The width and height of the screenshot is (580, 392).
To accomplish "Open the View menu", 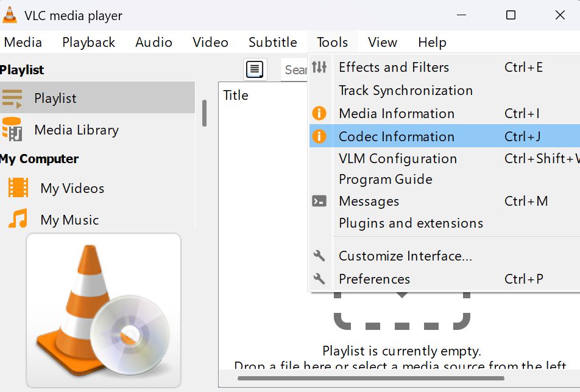I will pyautogui.click(x=383, y=42).
